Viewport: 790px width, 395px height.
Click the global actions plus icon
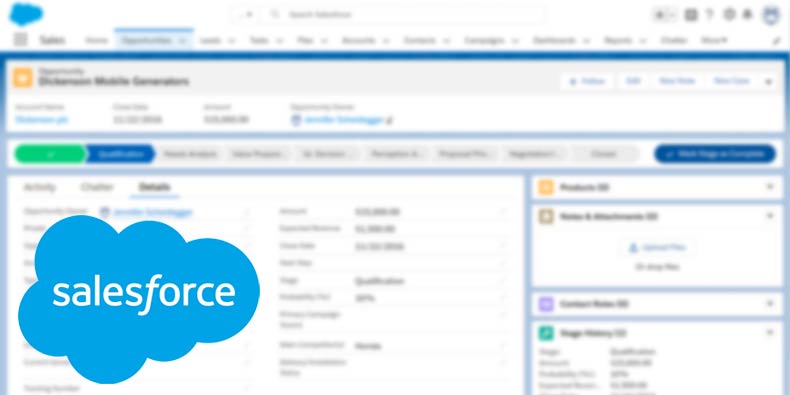(691, 15)
